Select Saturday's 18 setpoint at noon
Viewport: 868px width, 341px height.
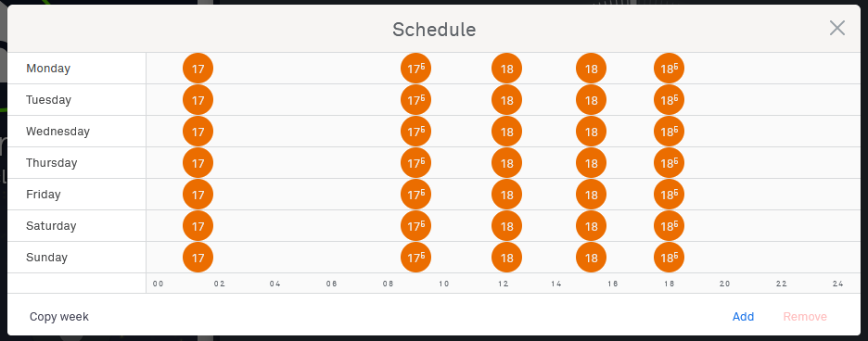coord(506,226)
